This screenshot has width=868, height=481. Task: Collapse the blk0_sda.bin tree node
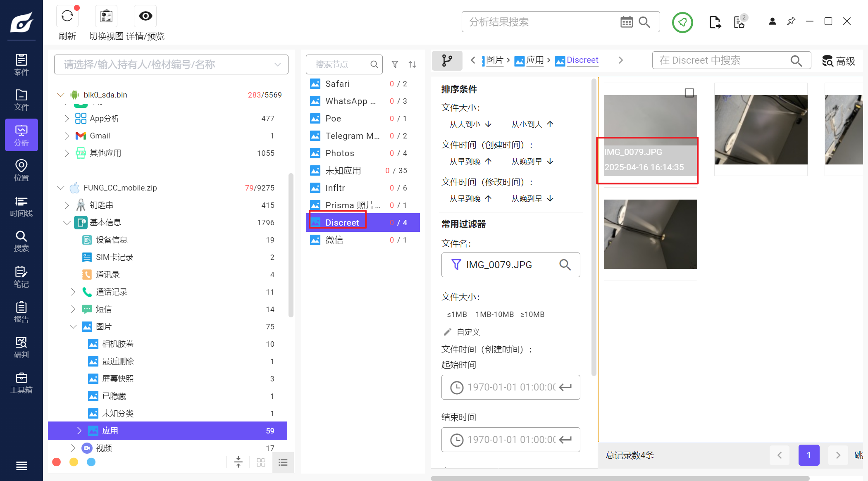61,95
